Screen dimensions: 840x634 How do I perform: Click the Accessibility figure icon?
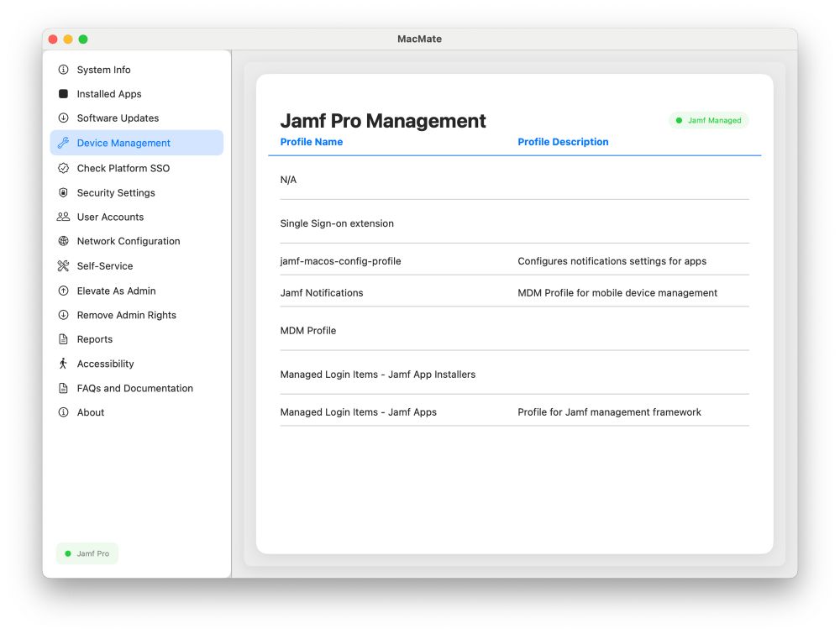tap(63, 364)
